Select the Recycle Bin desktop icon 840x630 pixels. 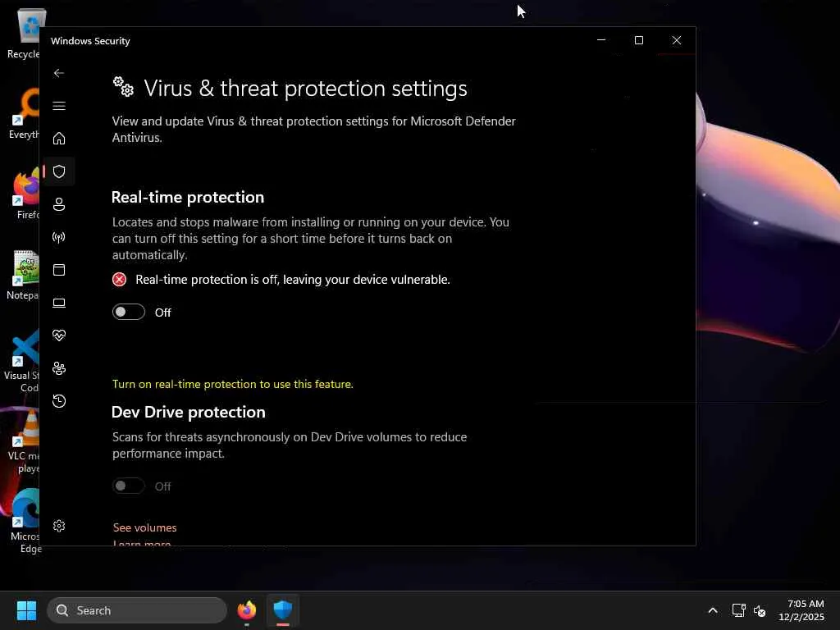[23, 34]
